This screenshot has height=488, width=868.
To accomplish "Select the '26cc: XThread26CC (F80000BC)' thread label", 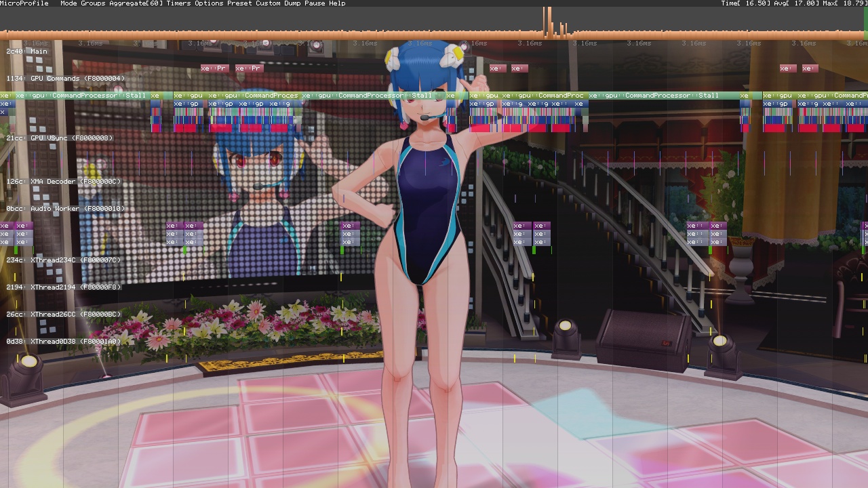I will [64, 314].
